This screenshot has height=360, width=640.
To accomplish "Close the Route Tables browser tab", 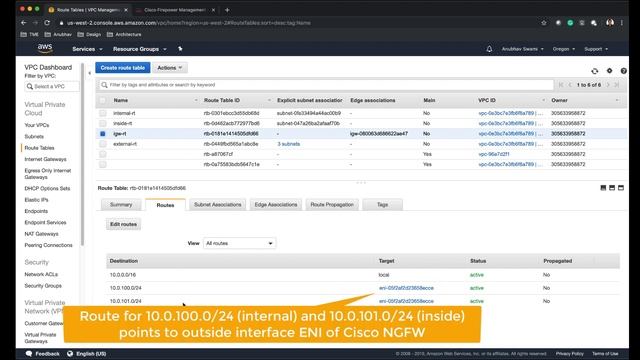I will 126,10.
